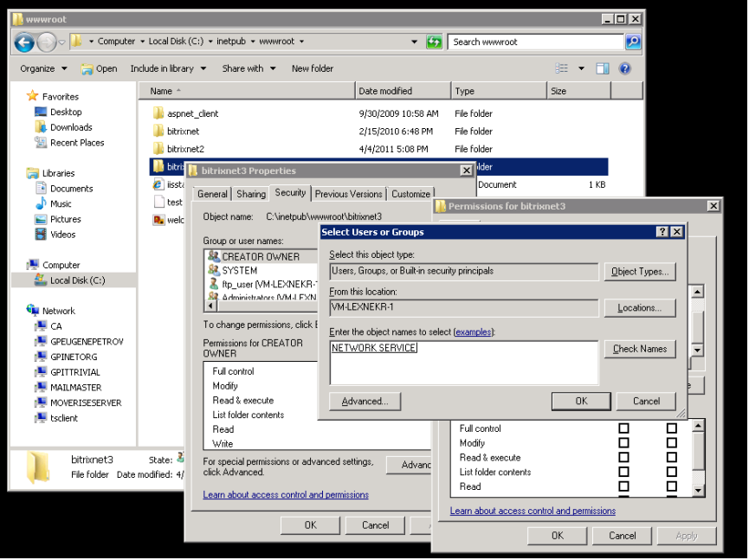This screenshot has width=749, height=560.
Task: Open the tsclient network location
Action: 64,418
